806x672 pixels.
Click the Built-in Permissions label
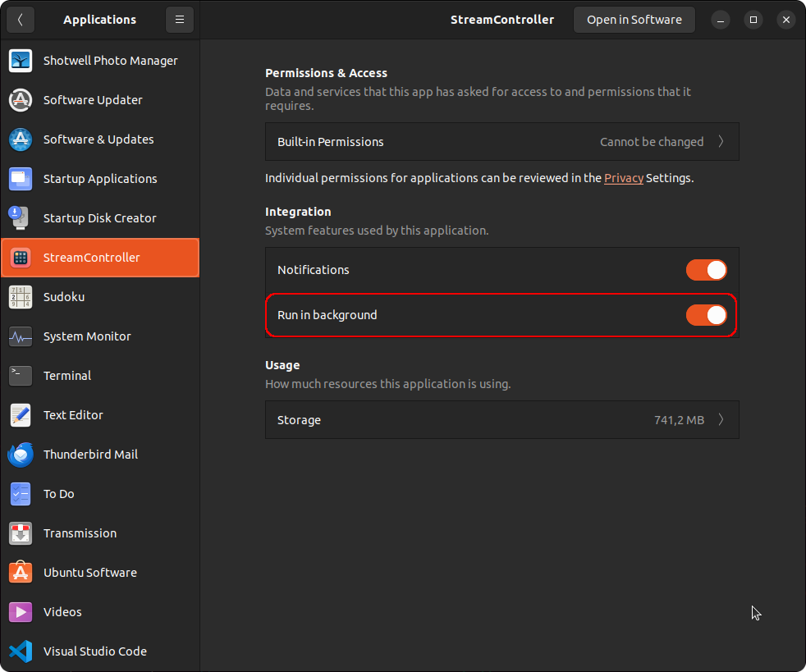(331, 142)
